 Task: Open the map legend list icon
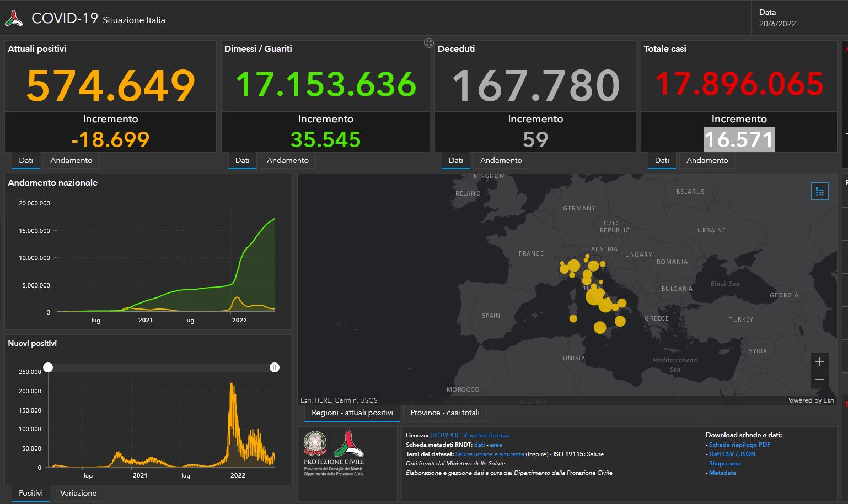point(819,191)
